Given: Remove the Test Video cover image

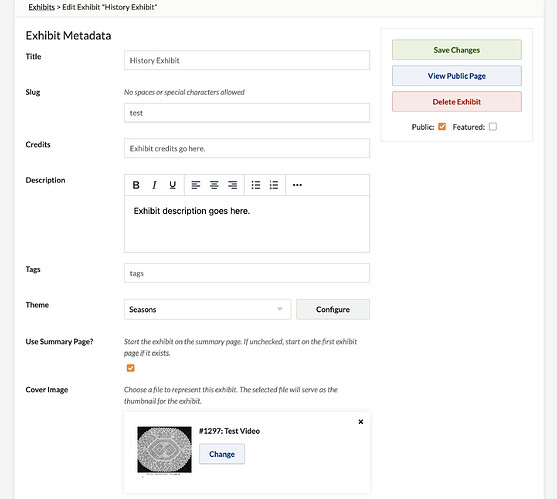Looking at the screenshot, I should click(361, 422).
